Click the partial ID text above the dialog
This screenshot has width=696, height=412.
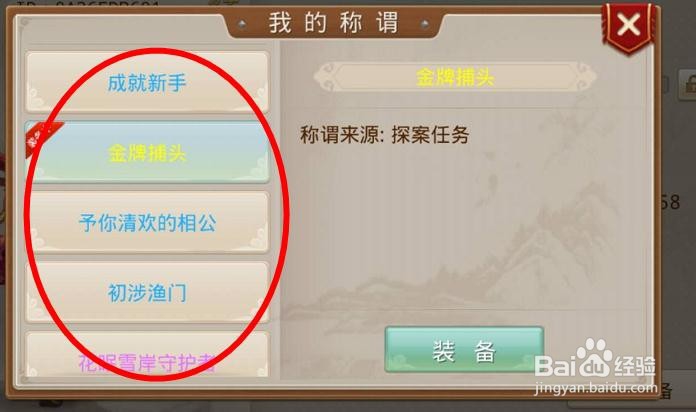[89, 4]
